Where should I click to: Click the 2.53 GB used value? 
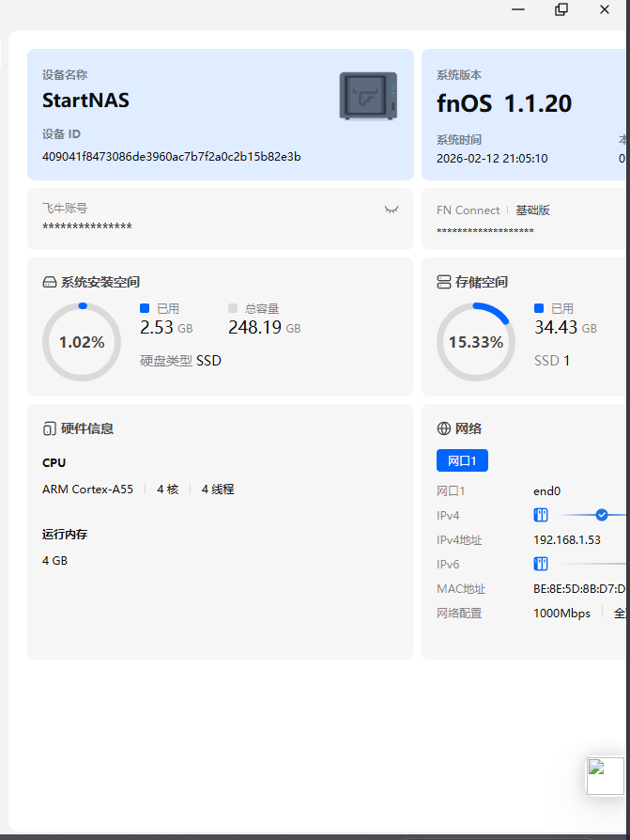pyautogui.click(x=166, y=327)
